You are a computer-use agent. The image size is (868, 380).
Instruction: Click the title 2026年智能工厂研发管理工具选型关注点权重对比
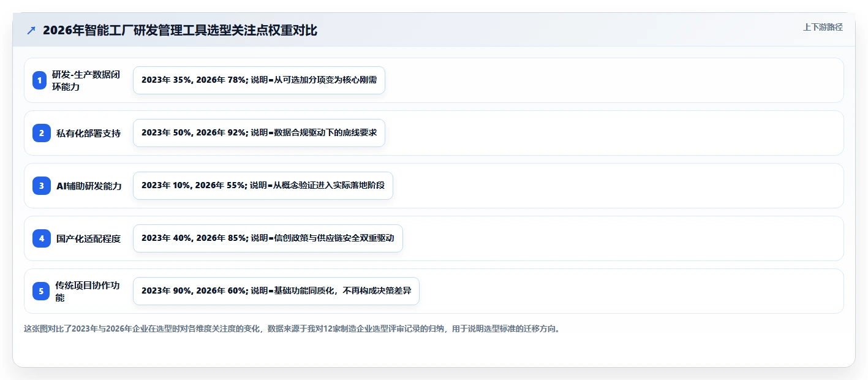pyautogui.click(x=180, y=31)
